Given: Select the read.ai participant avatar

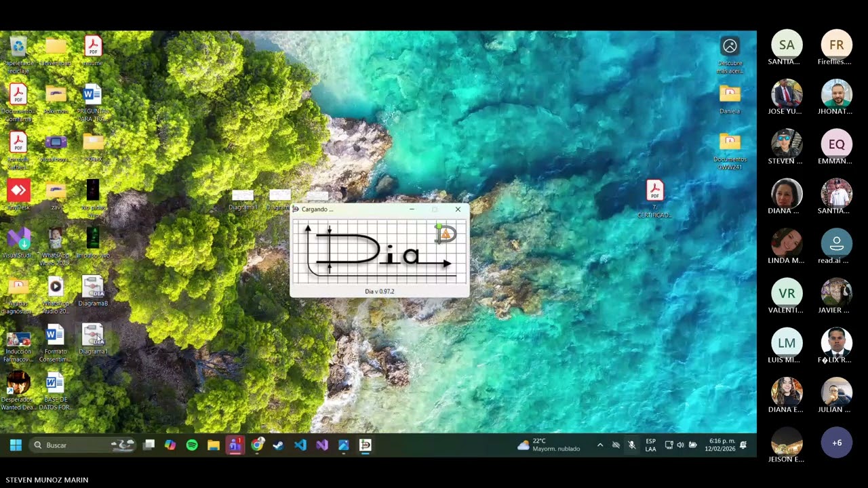Looking at the screenshot, I should point(837,244).
